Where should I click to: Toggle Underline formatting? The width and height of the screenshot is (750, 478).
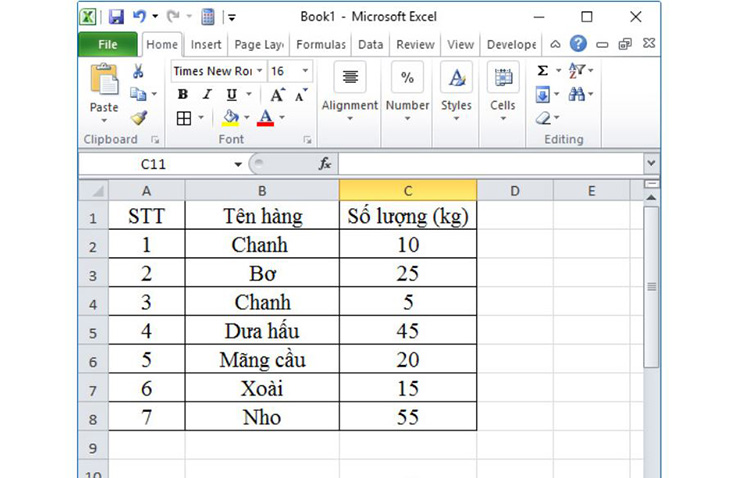coord(232,94)
